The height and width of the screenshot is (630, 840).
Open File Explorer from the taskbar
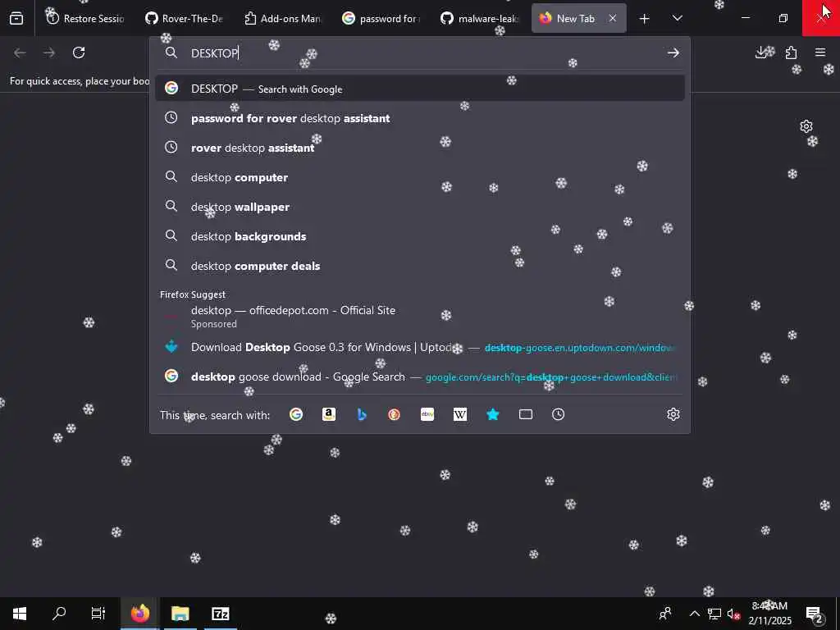coord(180,614)
